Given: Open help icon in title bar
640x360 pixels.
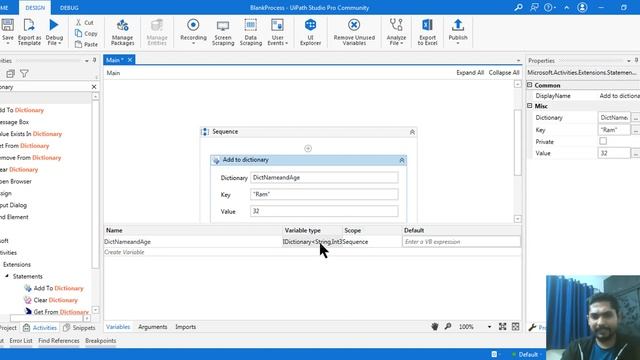Looking at the screenshot, I should click(x=549, y=7).
